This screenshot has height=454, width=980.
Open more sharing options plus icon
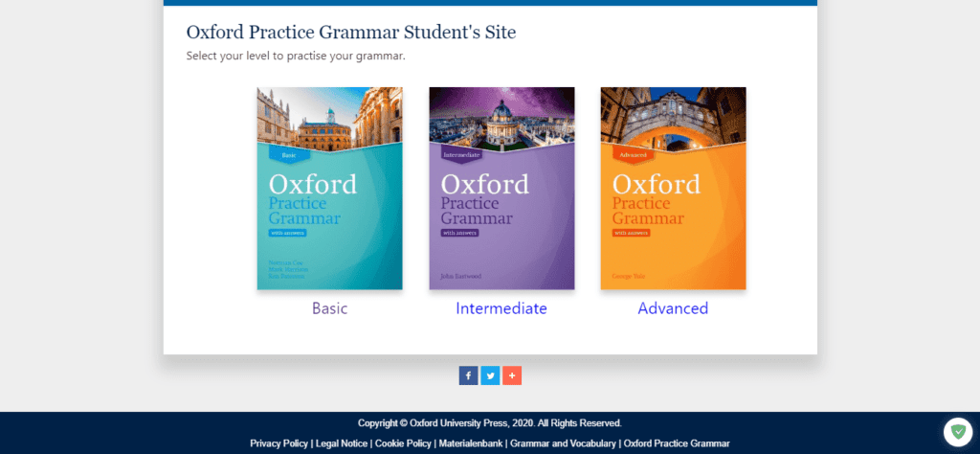click(x=512, y=375)
